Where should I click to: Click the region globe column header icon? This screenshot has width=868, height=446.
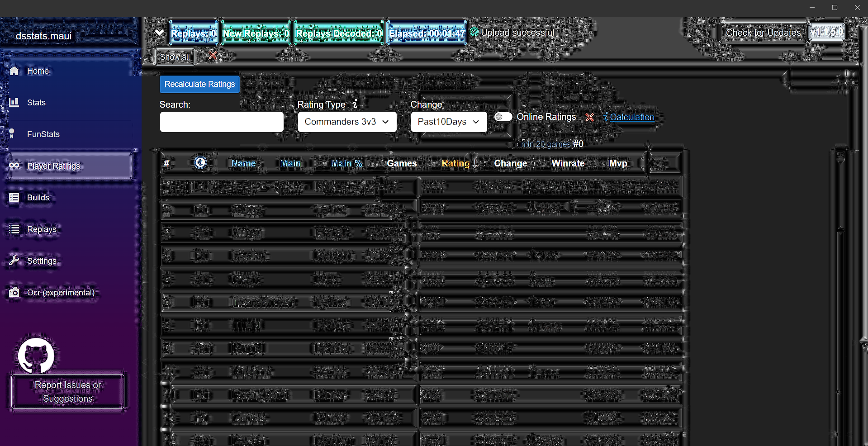coord(200,162)
